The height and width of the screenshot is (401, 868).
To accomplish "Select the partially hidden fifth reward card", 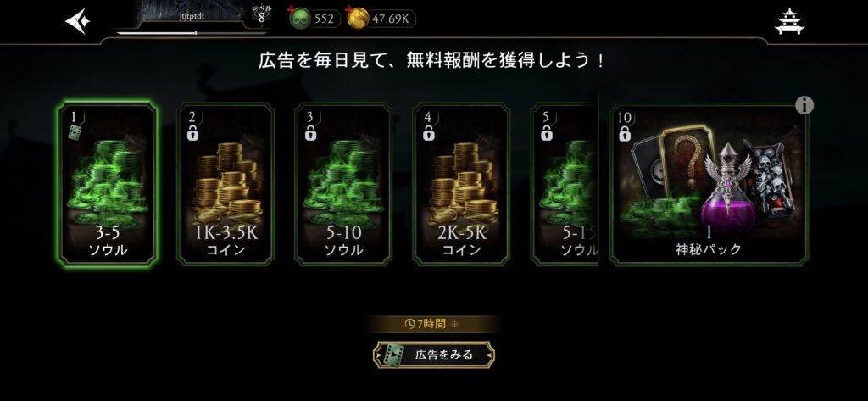I will click(564, 185).
